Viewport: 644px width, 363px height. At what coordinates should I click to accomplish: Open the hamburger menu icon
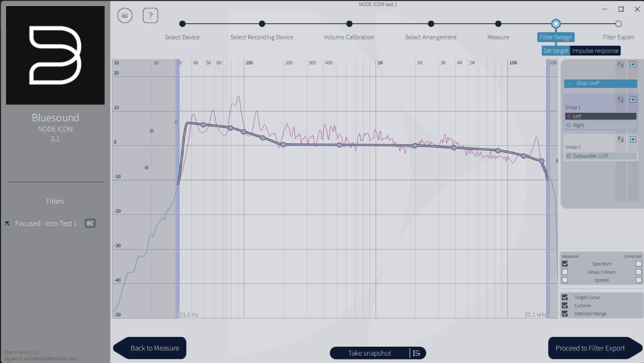[x=124, y=15]
